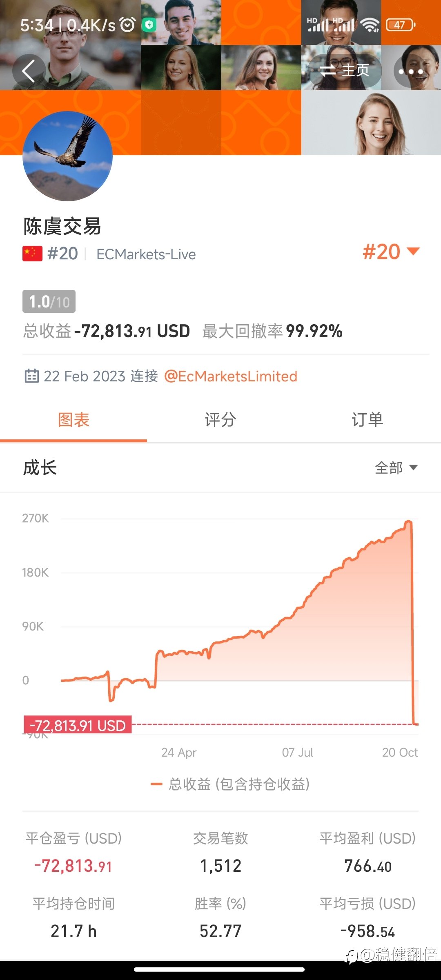This screenshot has height=980, width=441.
Task: Switch to the 图表 tab
Action: [73, 420]
